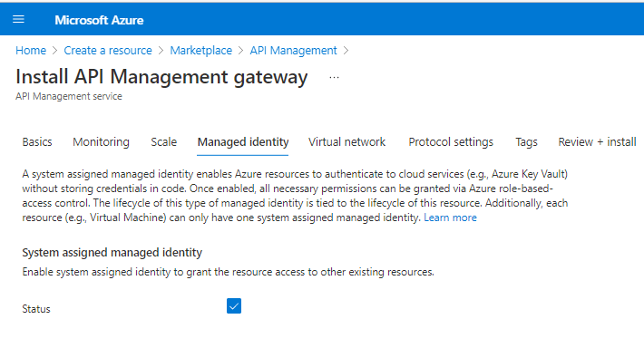Click the API Management service subtitle
Screen dimensions: 644x348
pos(69,96)
